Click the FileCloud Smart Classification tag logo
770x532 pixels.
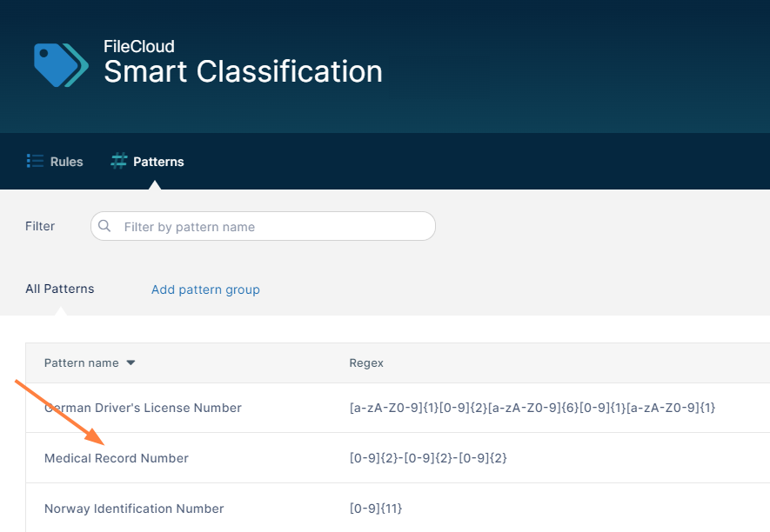click(61, 65)
